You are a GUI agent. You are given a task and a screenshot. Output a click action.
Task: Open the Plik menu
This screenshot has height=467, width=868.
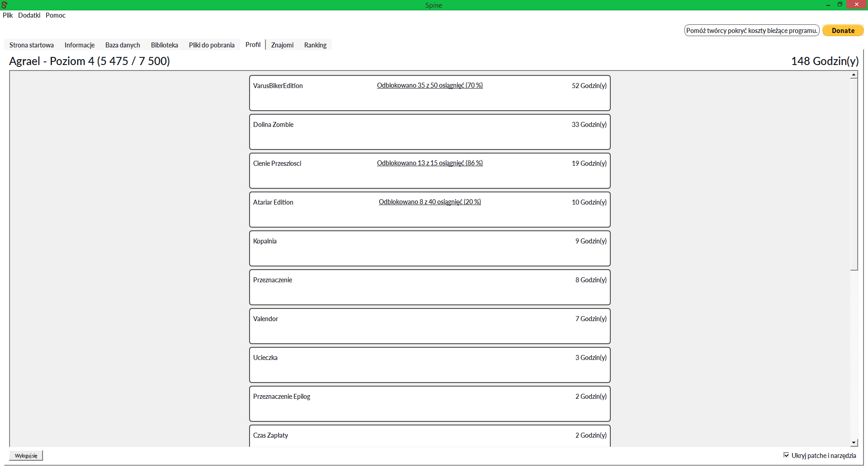[8, 15]
